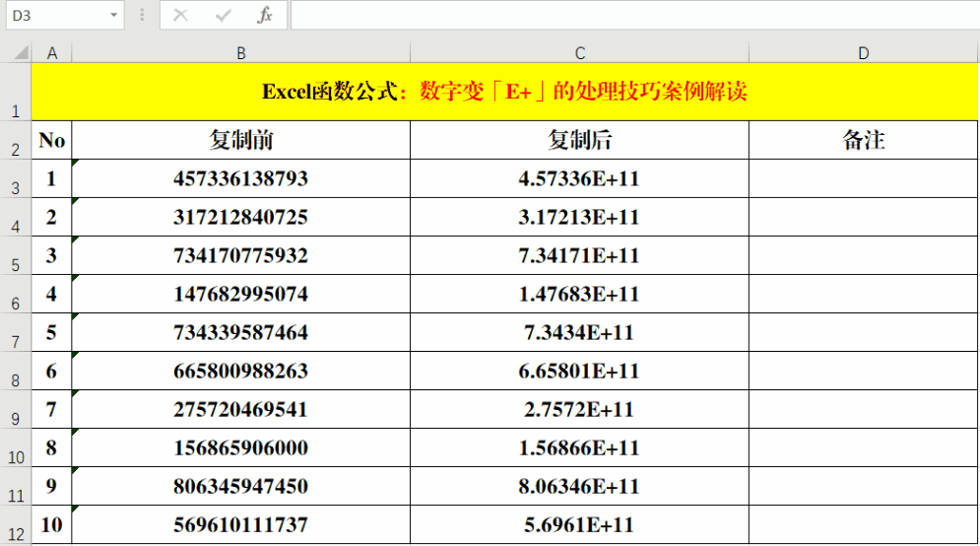Select column D header
This screenshot has width=980, height=546.
point(864,53)
